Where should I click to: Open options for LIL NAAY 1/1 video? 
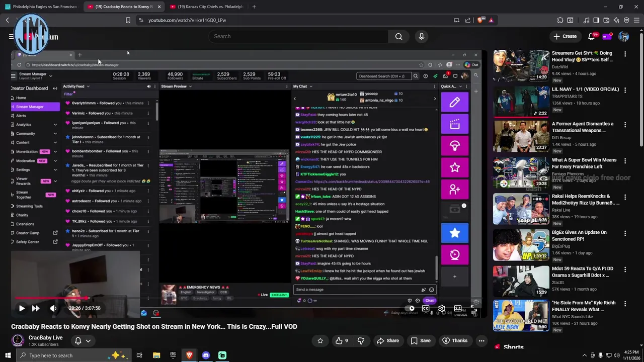point(625,90)
